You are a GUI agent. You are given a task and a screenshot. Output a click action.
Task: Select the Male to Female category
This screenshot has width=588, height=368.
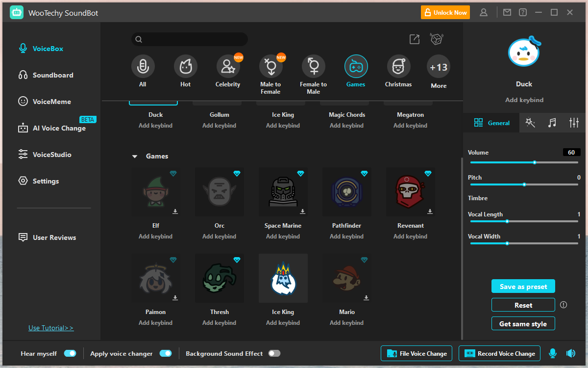click(271, 66)
